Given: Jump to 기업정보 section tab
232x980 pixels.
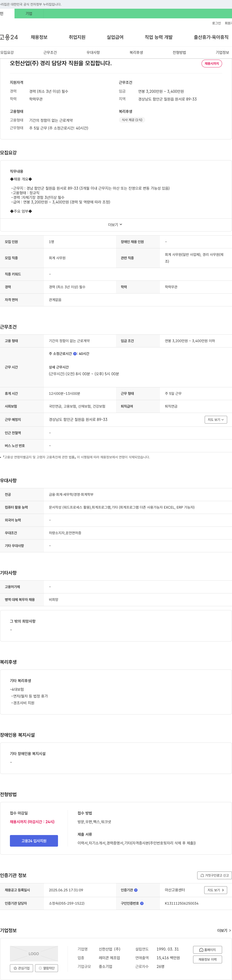Looking at the screenshot, I should [x=223, y=52].
